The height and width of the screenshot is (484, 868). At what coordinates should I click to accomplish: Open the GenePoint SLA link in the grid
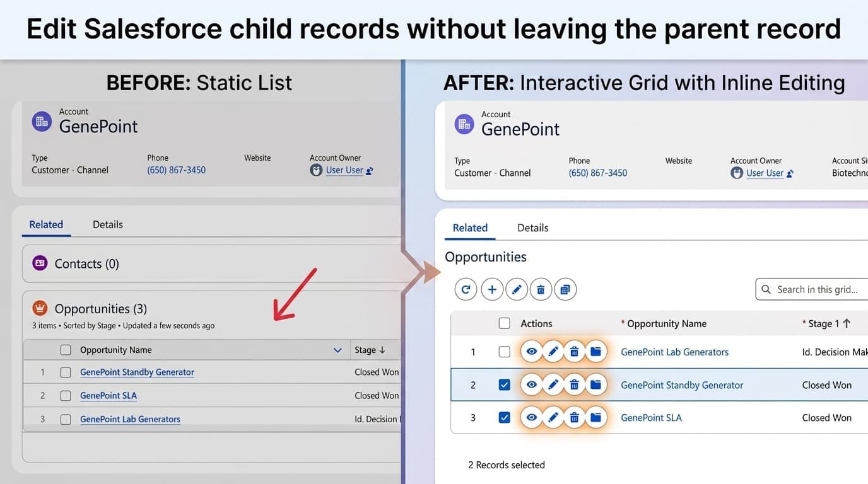tap(651, 417)
